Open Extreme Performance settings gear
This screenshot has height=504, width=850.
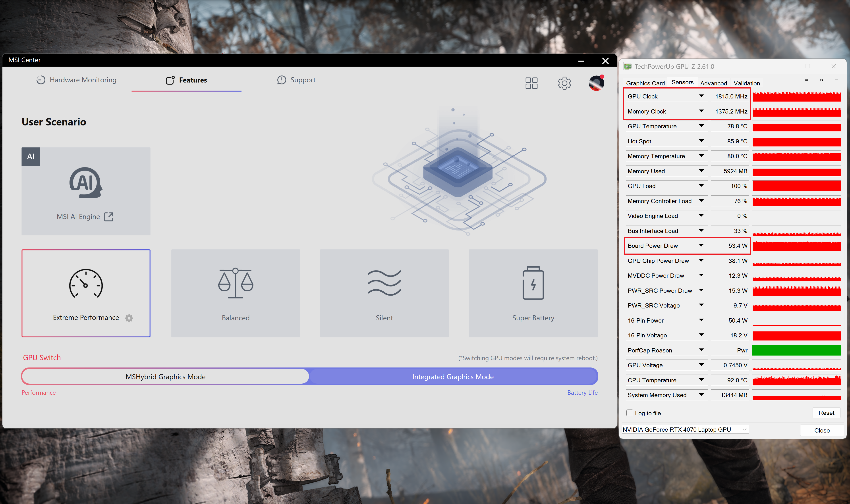(129, 318)
